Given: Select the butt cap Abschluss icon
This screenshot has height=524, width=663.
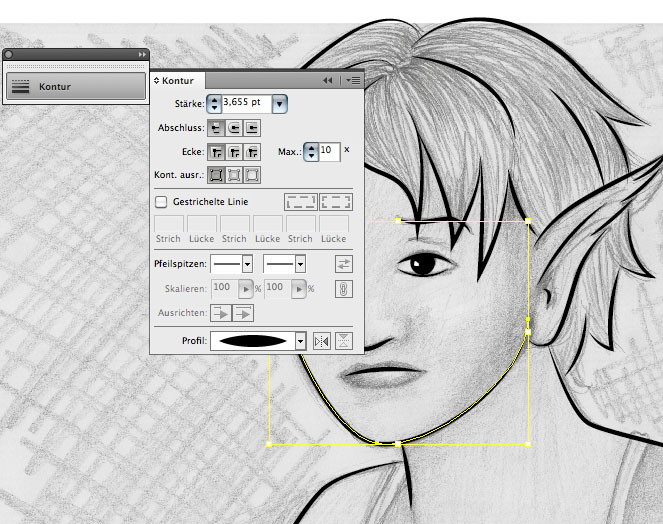Looking at the screenshot, I should (215, 127).
